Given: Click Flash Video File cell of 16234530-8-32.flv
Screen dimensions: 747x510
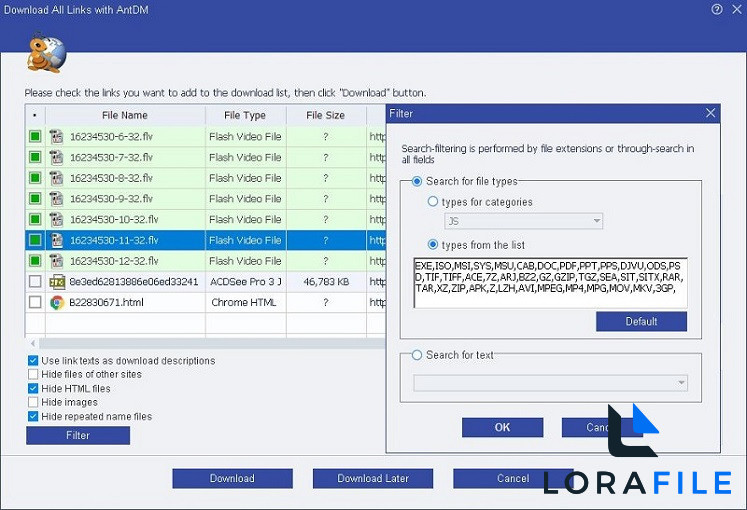Looking at the screenshot, I should point(245,178).
